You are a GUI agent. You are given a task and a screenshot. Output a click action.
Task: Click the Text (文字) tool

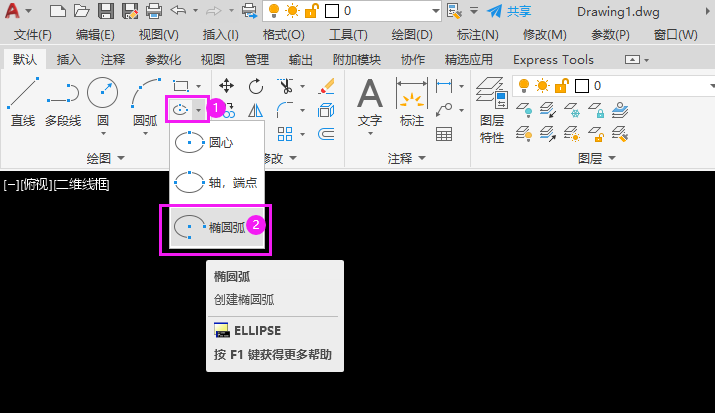pyautogui.click(x=370, y=103)
